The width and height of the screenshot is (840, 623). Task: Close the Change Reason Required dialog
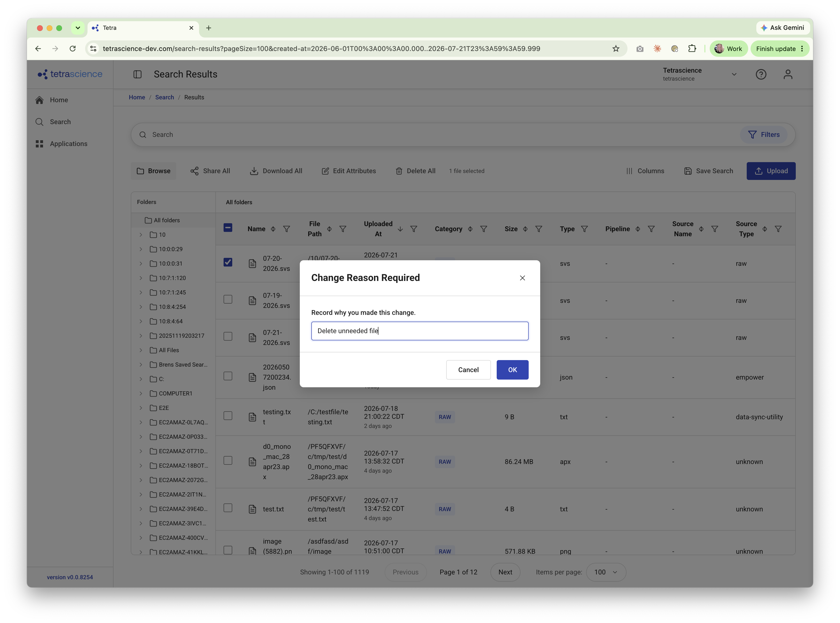pos(522,278)
